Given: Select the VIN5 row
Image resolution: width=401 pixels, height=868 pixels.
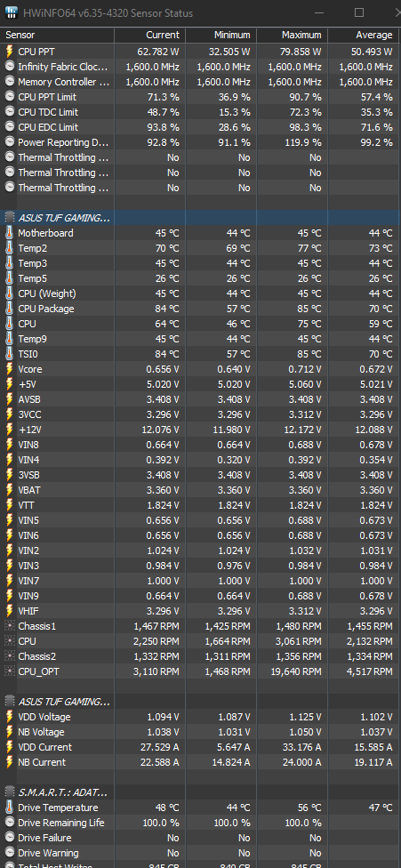Looking at the screenshot, I should point(200,520).
